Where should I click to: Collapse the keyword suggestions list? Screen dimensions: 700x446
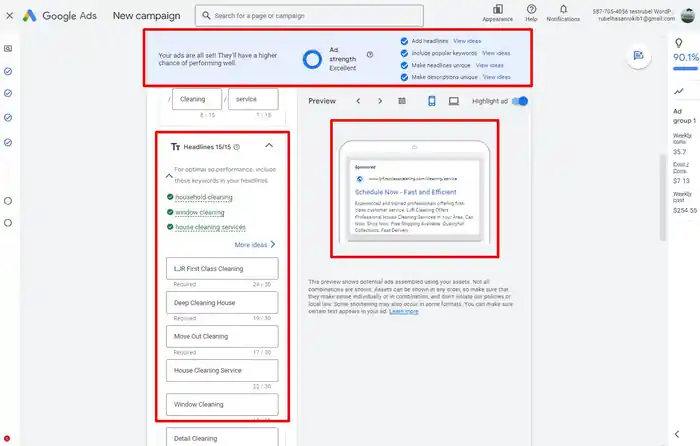click(x=169, y=176)
